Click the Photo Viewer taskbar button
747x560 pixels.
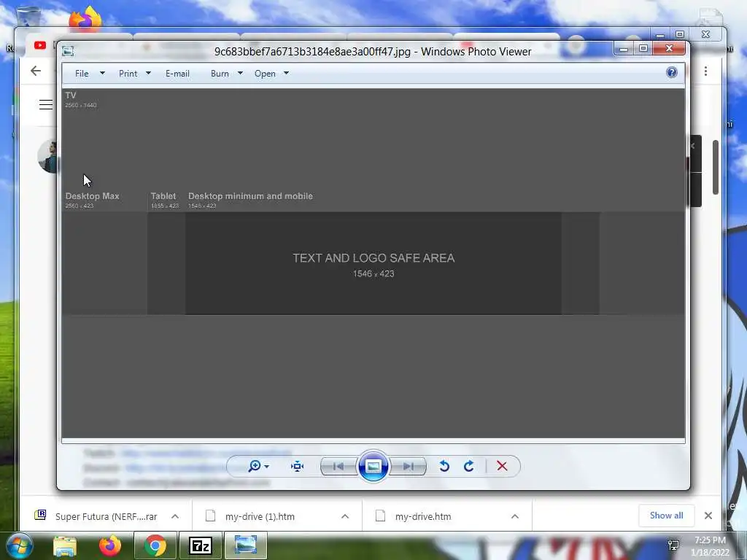pos(245,545)
